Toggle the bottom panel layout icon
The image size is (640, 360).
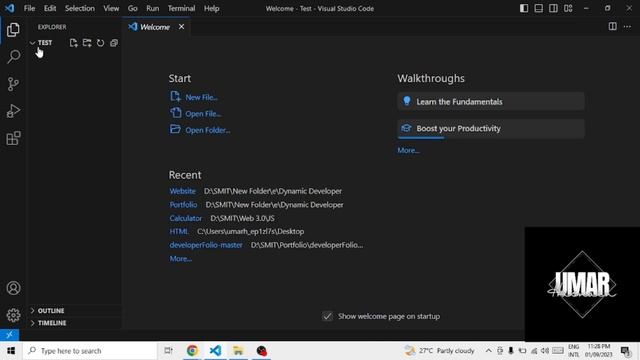click(x=539, y=8)
